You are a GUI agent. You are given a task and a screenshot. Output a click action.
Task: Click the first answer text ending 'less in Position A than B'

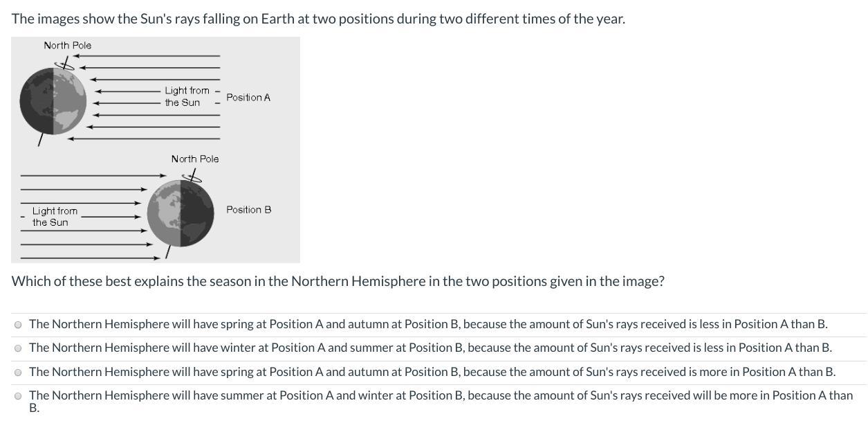[x=427, y=324]
